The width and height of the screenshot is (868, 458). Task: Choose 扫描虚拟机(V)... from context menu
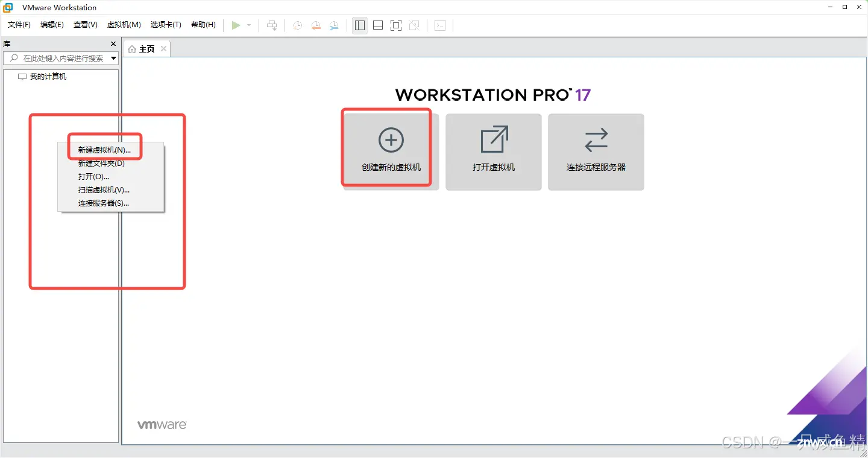104,189
